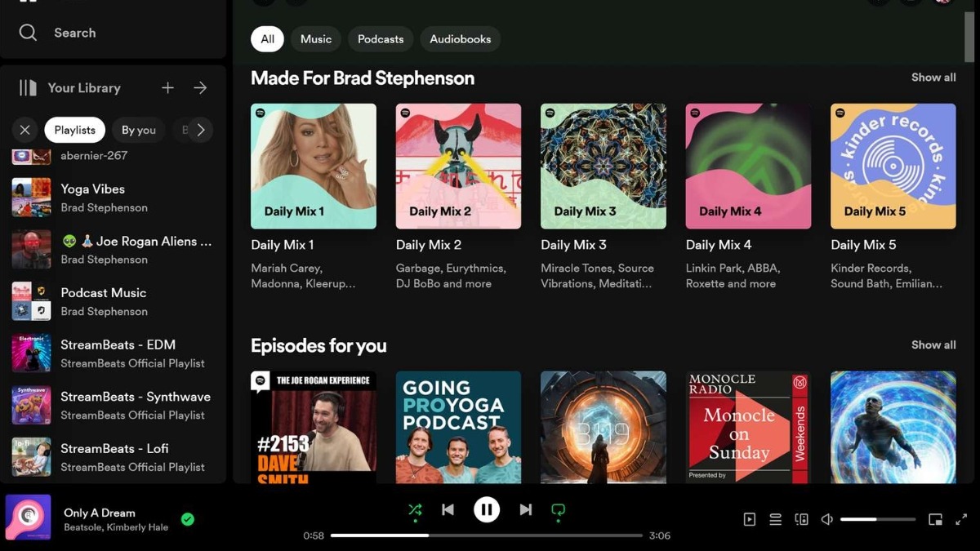Select the Podcasts filter tab
The width and height of the screenshot is (980, 551).
click(x=381, y=39)
